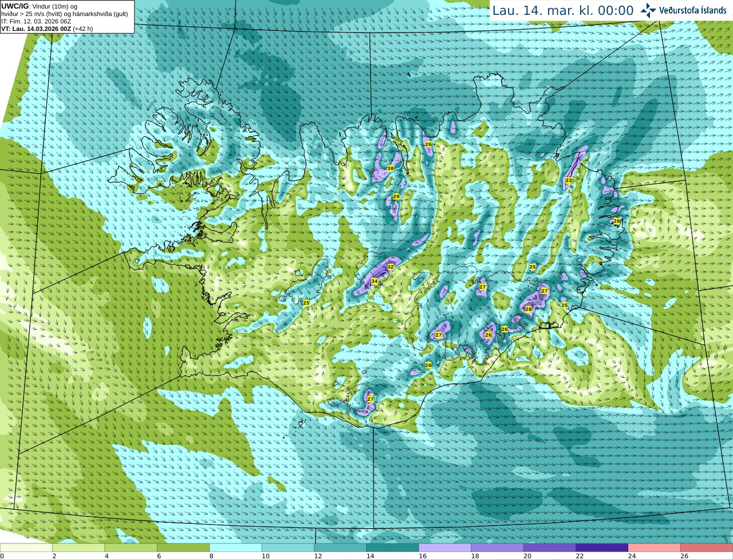Click the forecast time heading Lau. 14. mar. kl. 00:00
The image size is (733, 560).
(563, 10)
